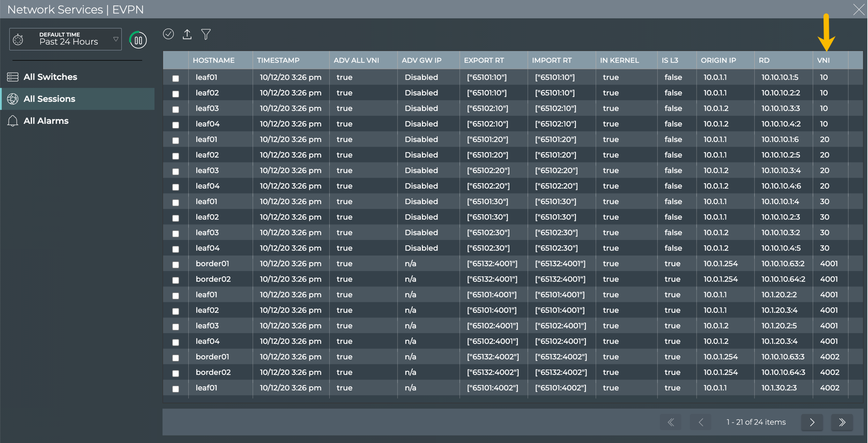Sort by the HOSTNAME column header
The width and height of the screenshot is (868, 443).
[213, 61]
